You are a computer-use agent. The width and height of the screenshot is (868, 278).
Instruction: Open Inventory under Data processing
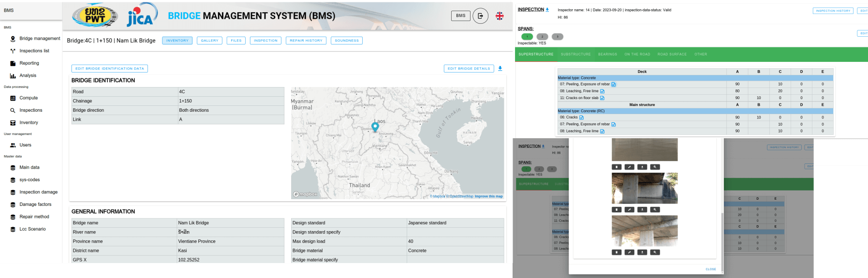click(x=24, y=123)
